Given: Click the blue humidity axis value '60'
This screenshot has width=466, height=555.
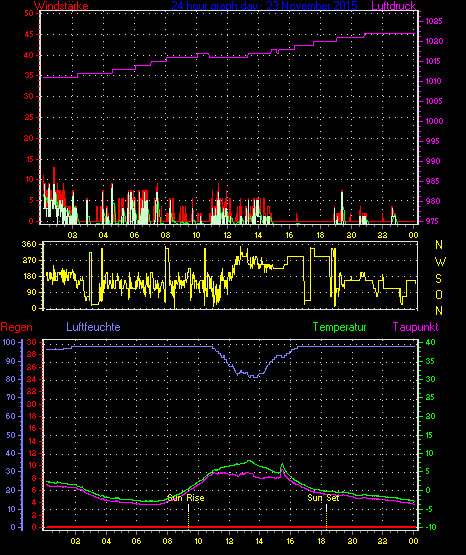Looking at the screenshot, I should 11,416.
